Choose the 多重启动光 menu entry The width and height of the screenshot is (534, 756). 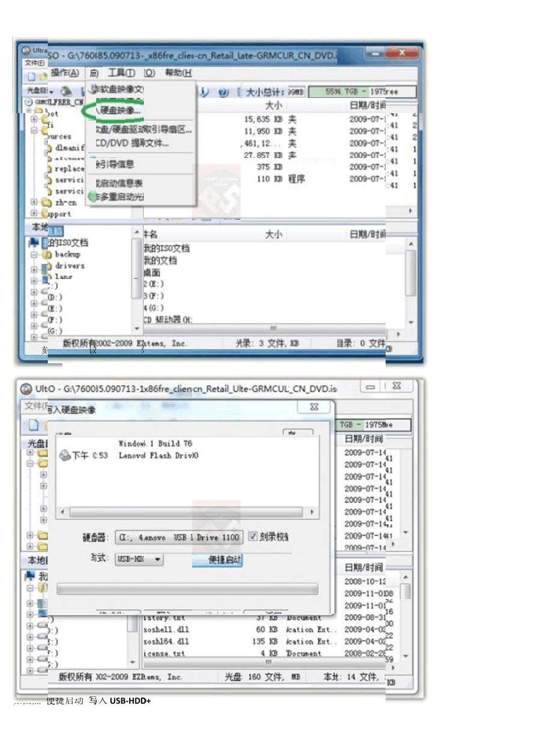[x=120, y=196]
